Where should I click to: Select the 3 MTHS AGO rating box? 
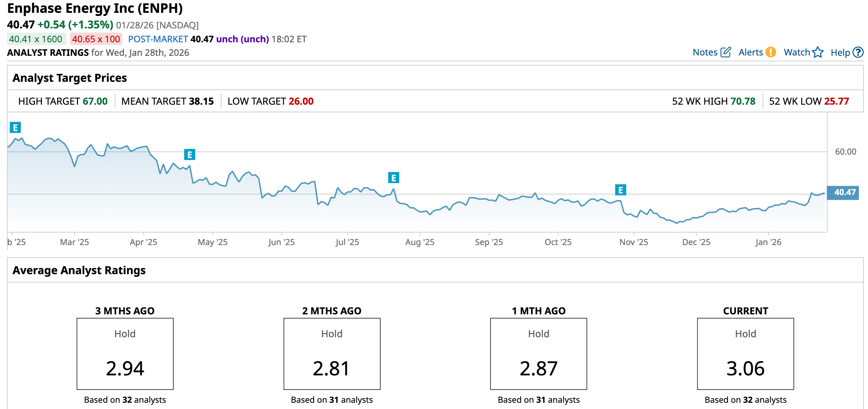point(125,354)
